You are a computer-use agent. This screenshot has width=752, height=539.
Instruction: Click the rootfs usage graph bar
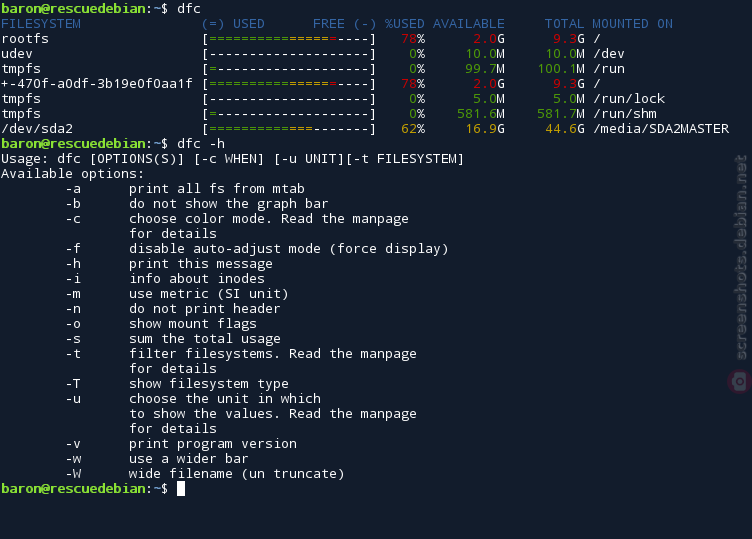coord(289,39)
